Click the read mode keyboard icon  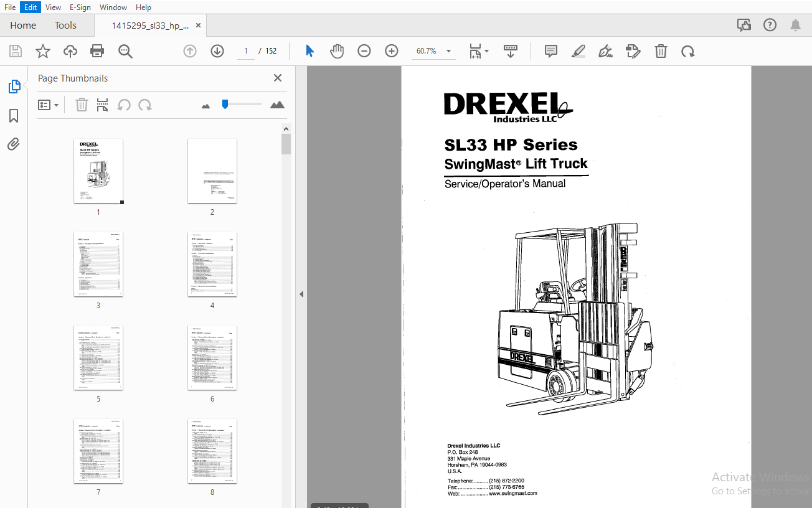point(511,51)
